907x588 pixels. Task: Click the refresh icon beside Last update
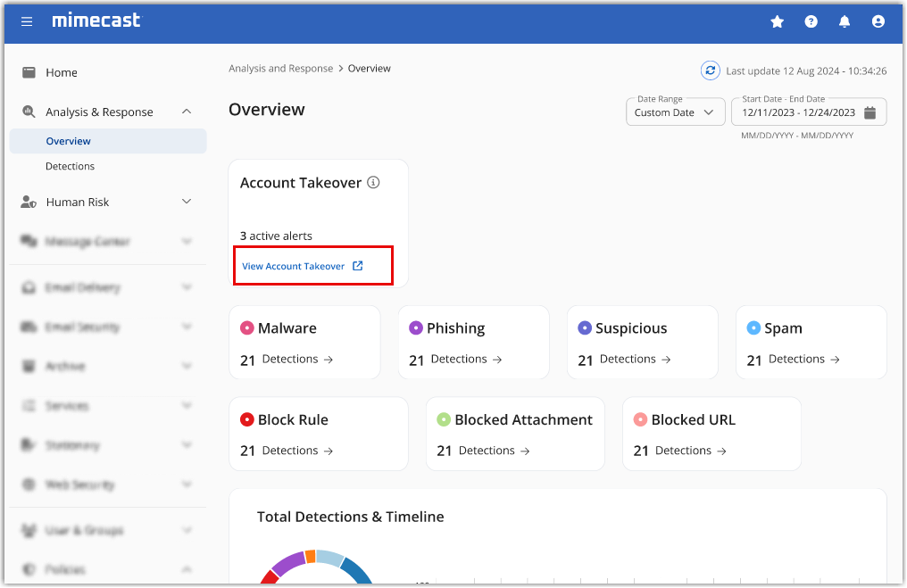pos(711,70)
